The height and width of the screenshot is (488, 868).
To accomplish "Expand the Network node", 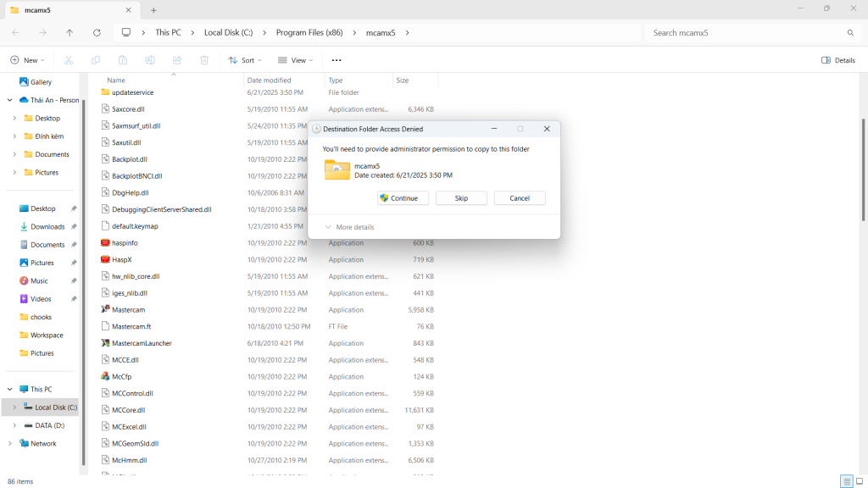I will click(x=10, y=444).
